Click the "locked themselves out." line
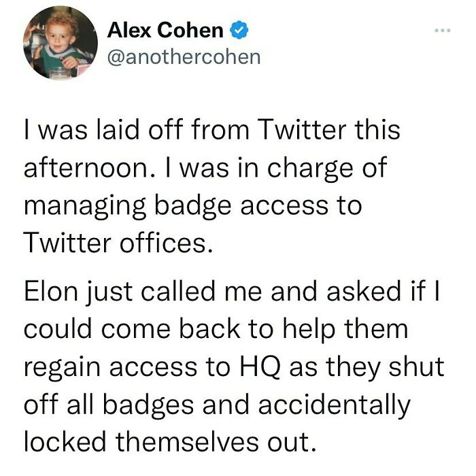476x476 pixels. click(x=171, y=441)
